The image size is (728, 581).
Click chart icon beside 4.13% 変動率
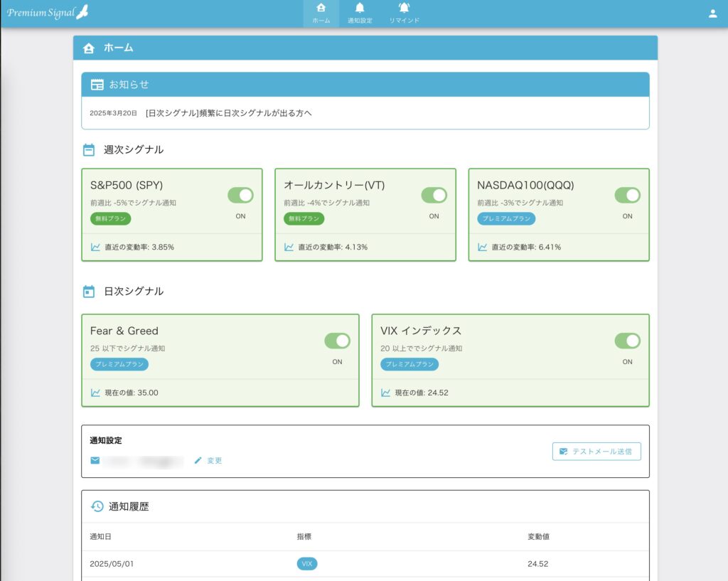coord(289,247)
